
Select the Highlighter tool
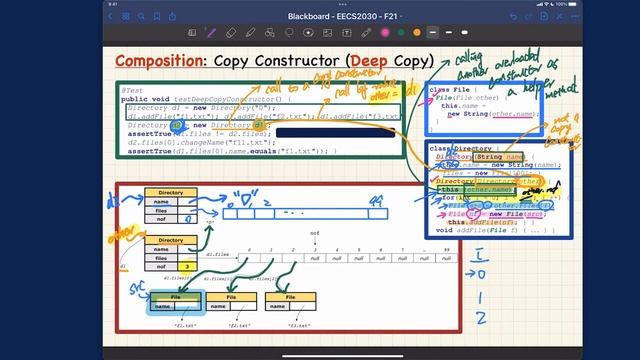click(250, 33)
